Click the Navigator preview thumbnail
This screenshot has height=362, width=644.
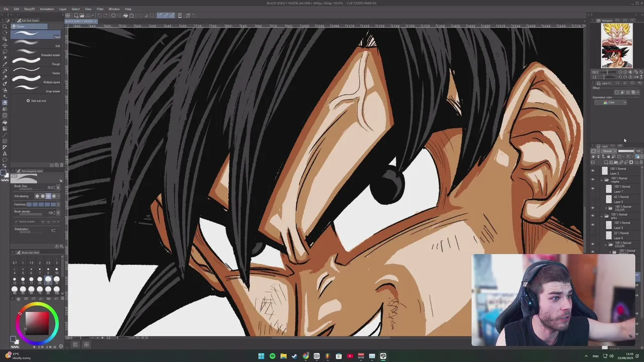click(x=617, y=45)
